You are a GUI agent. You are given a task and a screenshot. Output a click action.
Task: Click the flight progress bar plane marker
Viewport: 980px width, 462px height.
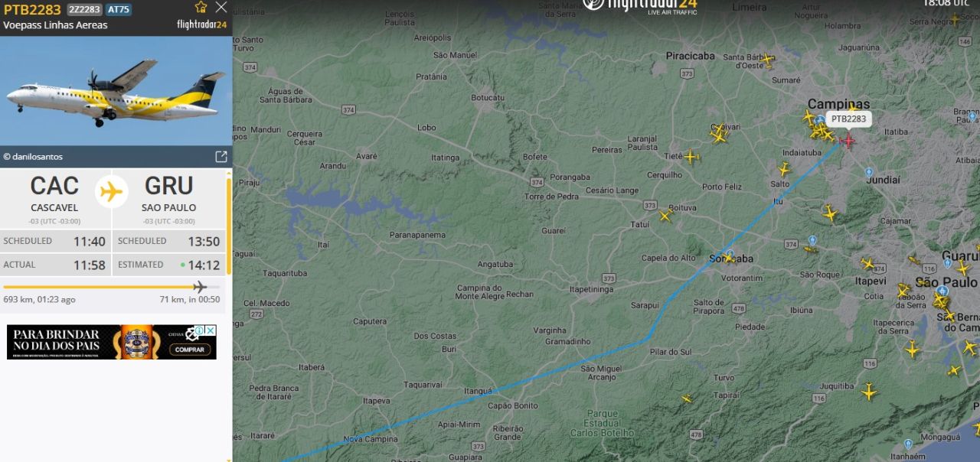coord(200,287)
